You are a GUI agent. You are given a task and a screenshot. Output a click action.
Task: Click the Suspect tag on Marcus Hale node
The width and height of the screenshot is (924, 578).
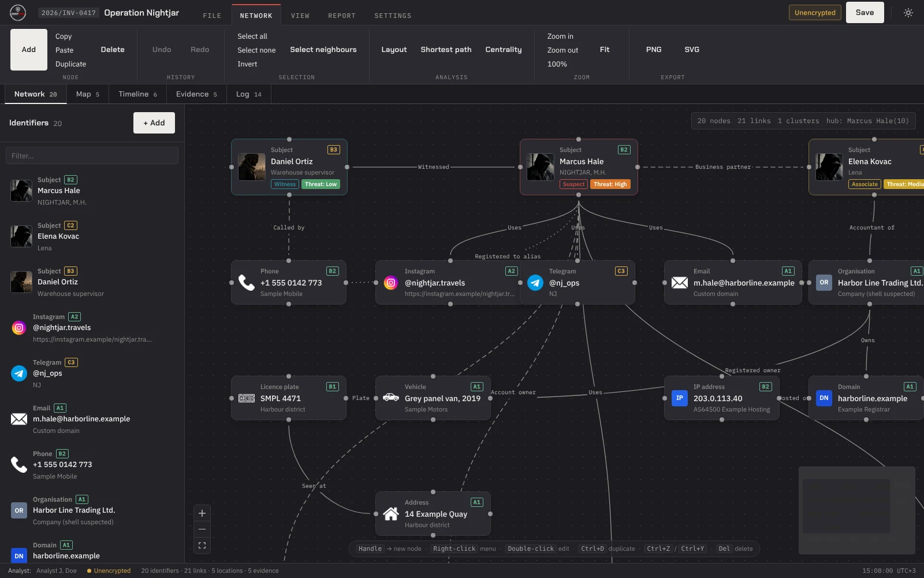tap(573, 184)
